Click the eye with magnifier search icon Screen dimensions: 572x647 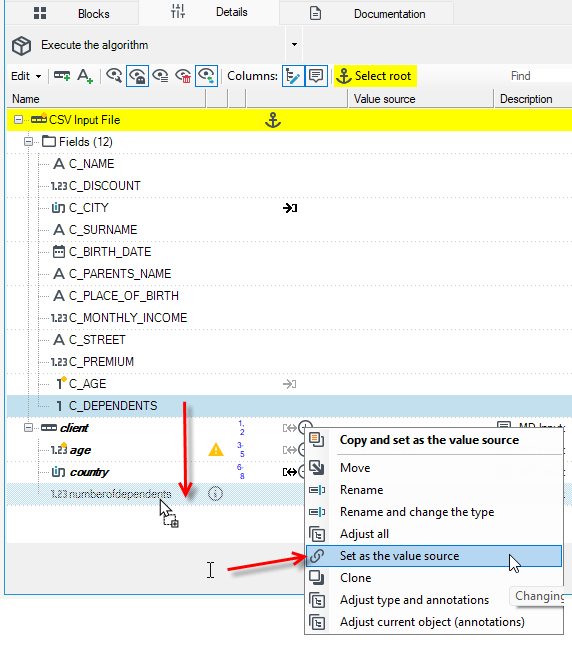(x=114, y=76)
